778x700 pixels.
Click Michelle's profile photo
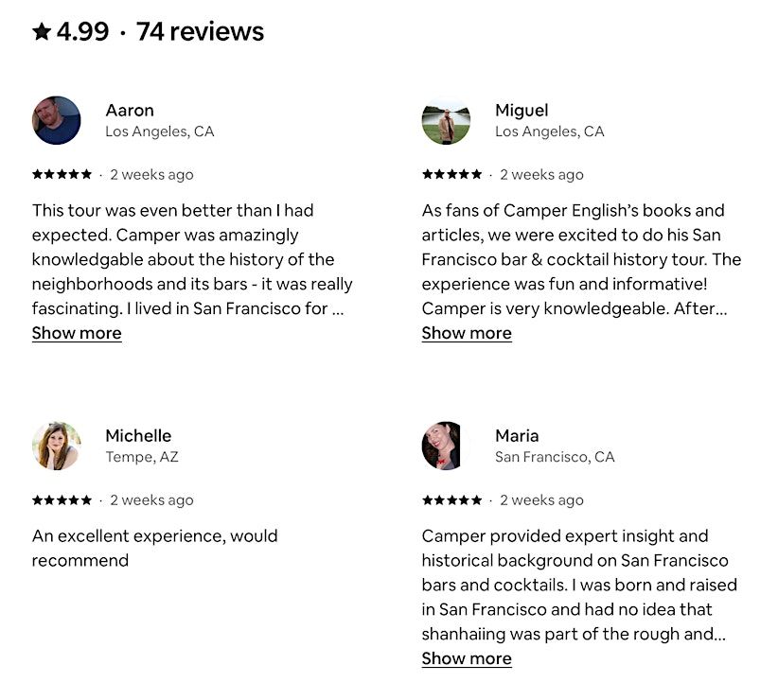57,446
